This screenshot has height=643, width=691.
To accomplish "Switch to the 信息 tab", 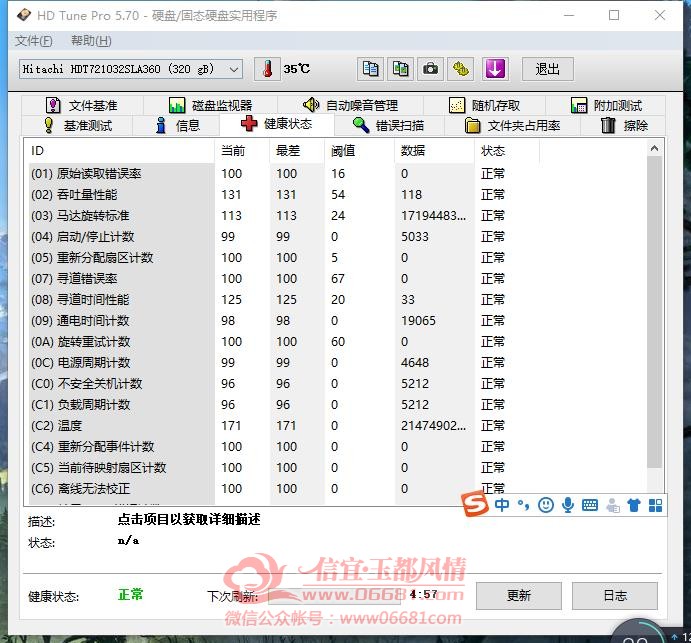I will tap(178, 126).
